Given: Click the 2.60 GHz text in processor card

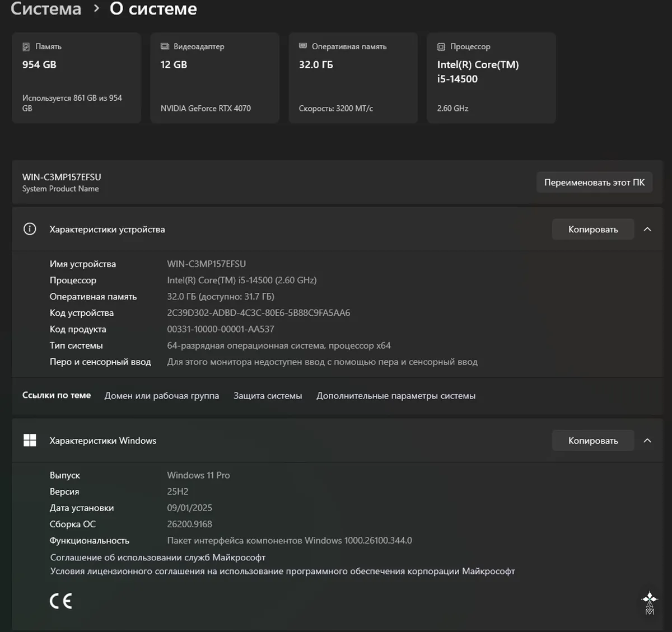Looking at the screenshot, I should coord(453,109).
